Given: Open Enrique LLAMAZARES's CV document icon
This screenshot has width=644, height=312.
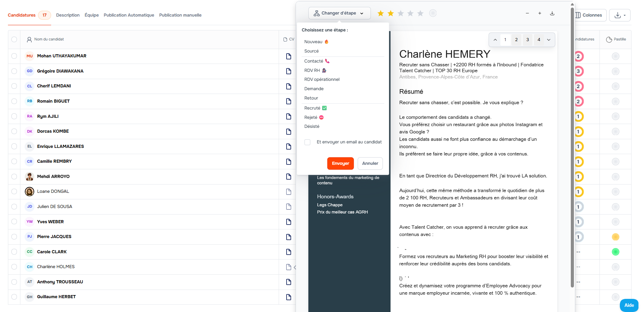Looking at the screenshot, I should 289,146.
